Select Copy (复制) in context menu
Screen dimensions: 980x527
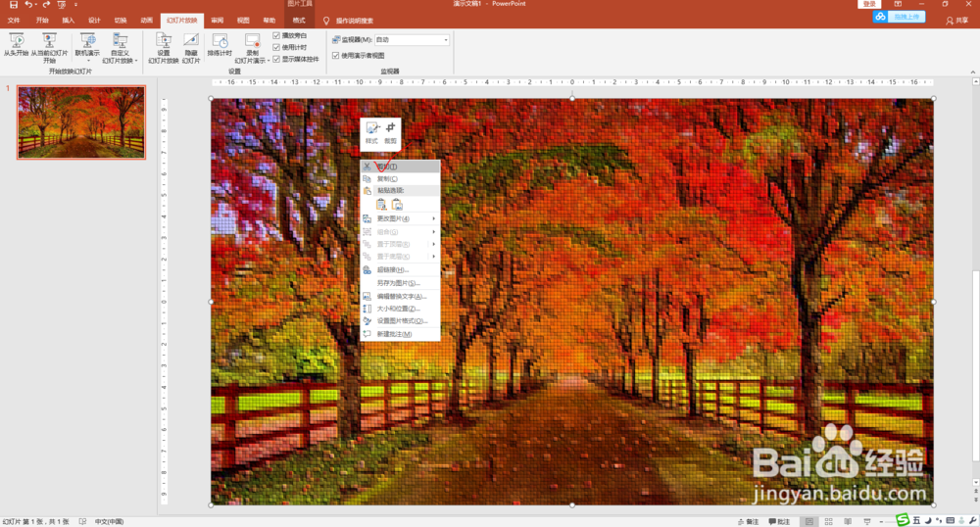400,178
